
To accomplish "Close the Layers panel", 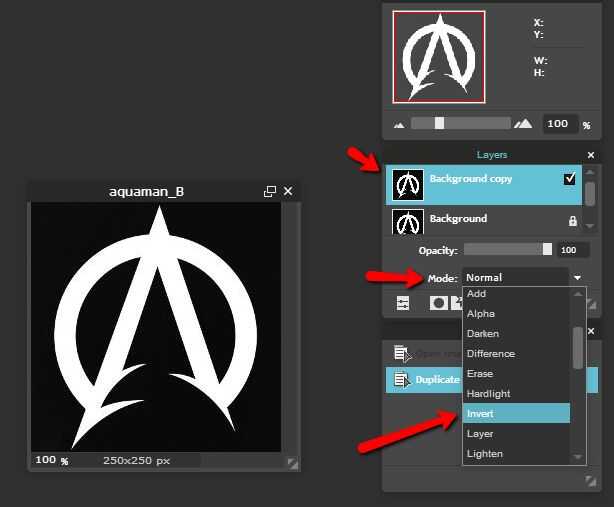I will (591, 155).
